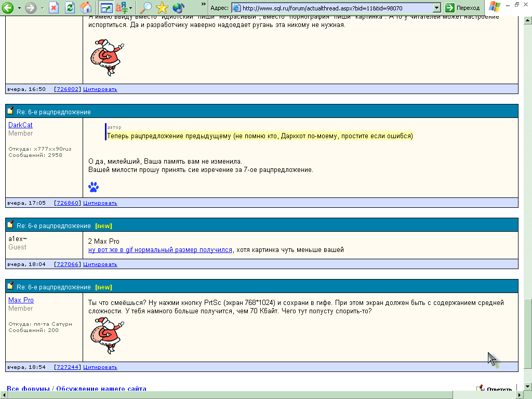
Task: Open post number 727244 link
Action: tap(68, 367)
